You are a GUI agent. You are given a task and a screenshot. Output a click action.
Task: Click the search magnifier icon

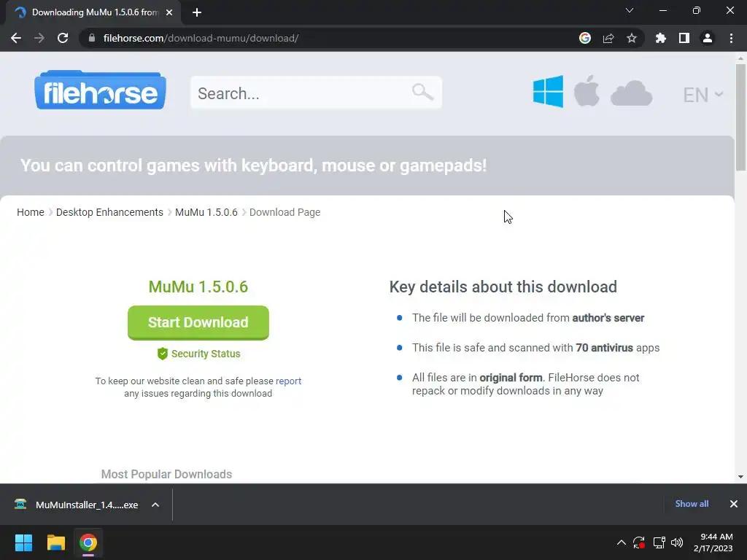(422, 91)
